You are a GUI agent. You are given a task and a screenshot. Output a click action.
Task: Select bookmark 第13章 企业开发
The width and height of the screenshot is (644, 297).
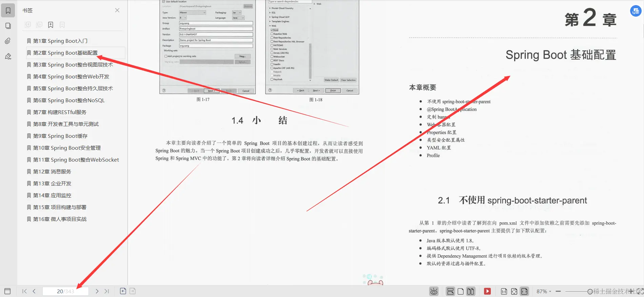pos(52,183)
